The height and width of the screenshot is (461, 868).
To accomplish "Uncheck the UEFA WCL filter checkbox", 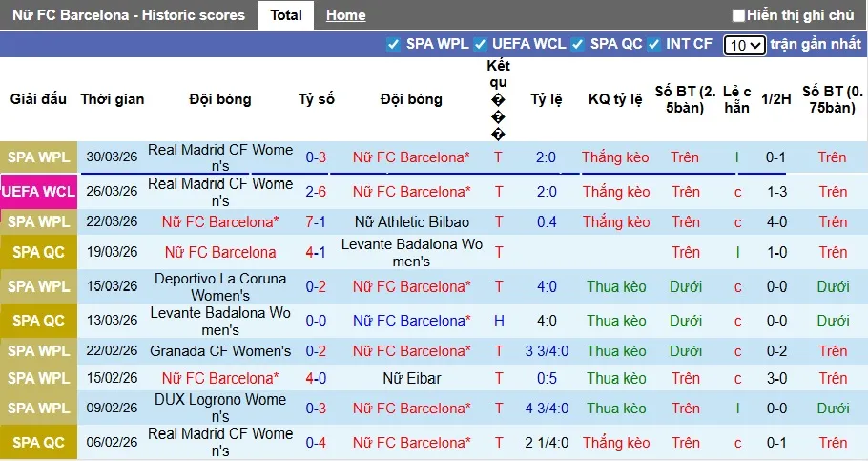I will [481, 44].
